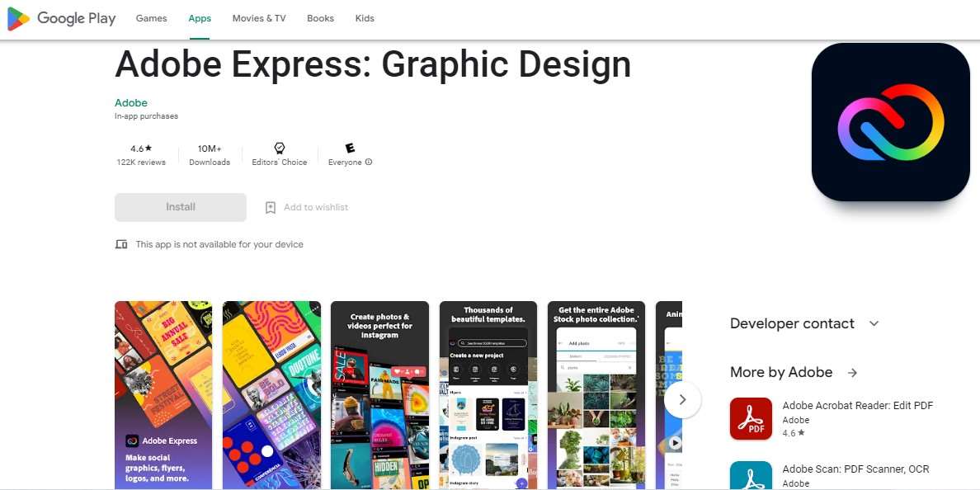Viewport: 980px width, 490px height.
Task: Open the Adobe Stock photo collection screenshot
Action: (x=596, y=395)
